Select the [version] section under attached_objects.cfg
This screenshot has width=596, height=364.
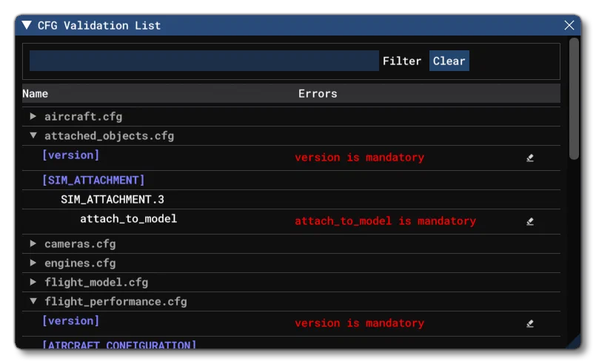[x=70, y=155]
